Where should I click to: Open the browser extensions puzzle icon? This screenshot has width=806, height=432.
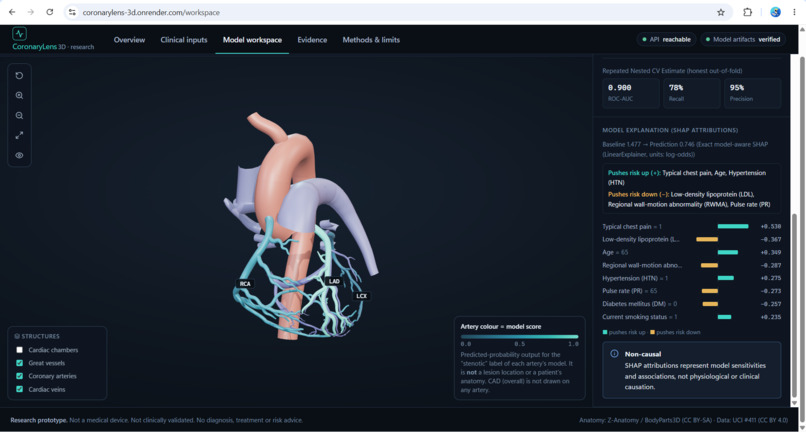747,12
